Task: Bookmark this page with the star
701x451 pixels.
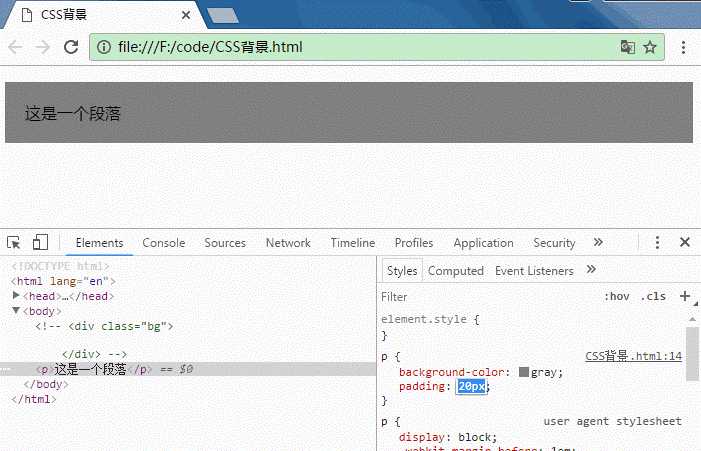Action: 650,47
